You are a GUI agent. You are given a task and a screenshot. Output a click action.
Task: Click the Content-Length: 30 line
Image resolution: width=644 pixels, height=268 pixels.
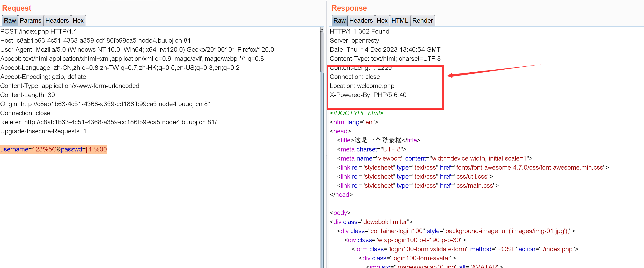[x=27, y=95]
